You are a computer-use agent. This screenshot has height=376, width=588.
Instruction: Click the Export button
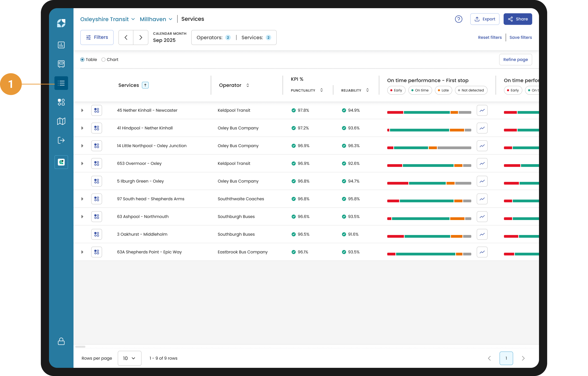485,19
